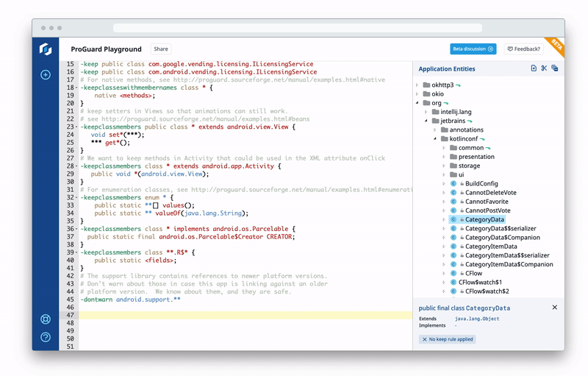Collapse the jetbrains folder
Image resolution: width=588 pixels, height=376 pixels.
(426, 121)
